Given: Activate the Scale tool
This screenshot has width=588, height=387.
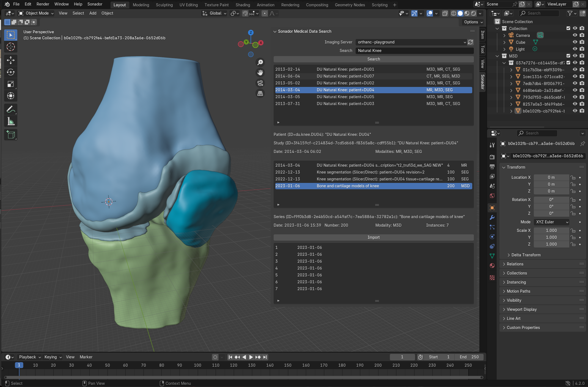Looking at the screenshot, I should (x=11, y=84).
